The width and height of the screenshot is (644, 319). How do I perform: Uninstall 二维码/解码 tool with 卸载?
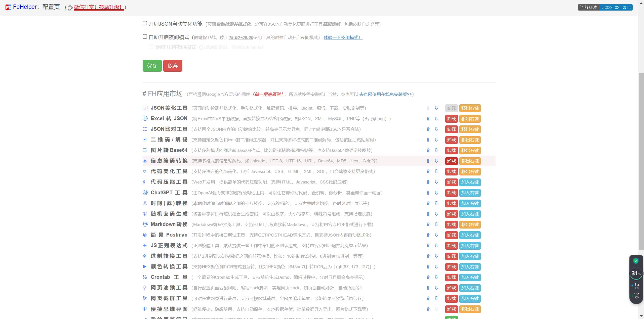click(451, 140)
